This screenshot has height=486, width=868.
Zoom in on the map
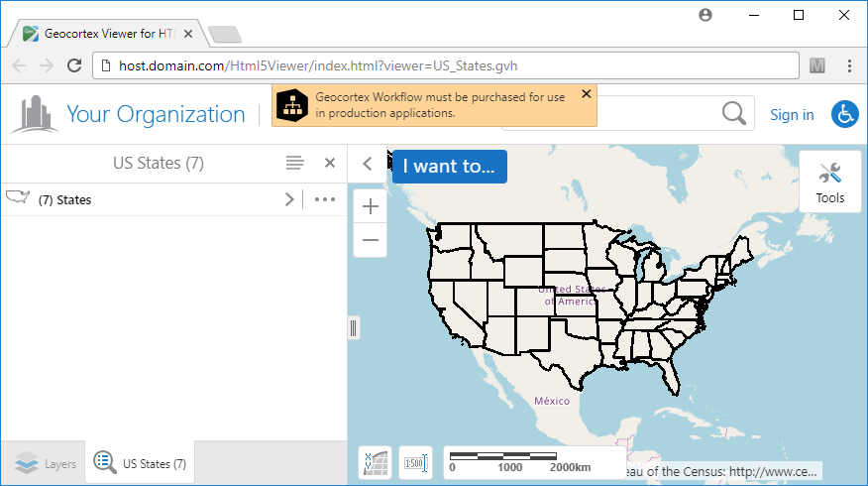pyautogui.click(x=371, y=206)
